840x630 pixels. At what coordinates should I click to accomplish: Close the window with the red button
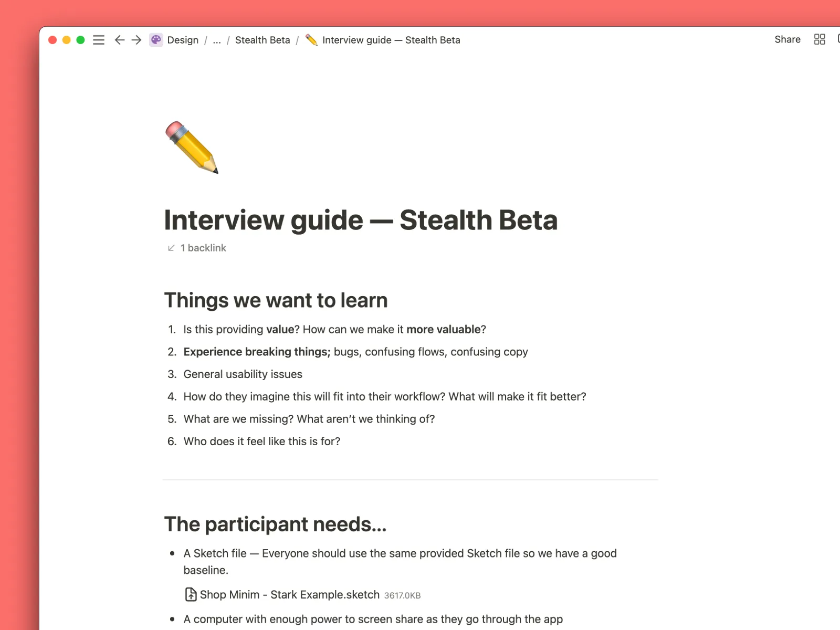[x=52, y=40]
